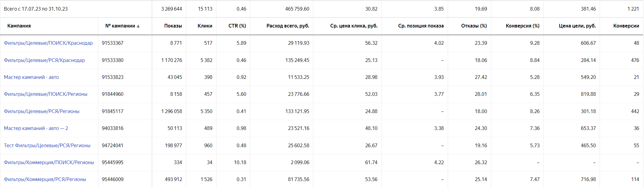The width and height of the screenshot is (644, 188).
Task: Sort by the CTR (%) column header
Action: [x=237, y=26]
